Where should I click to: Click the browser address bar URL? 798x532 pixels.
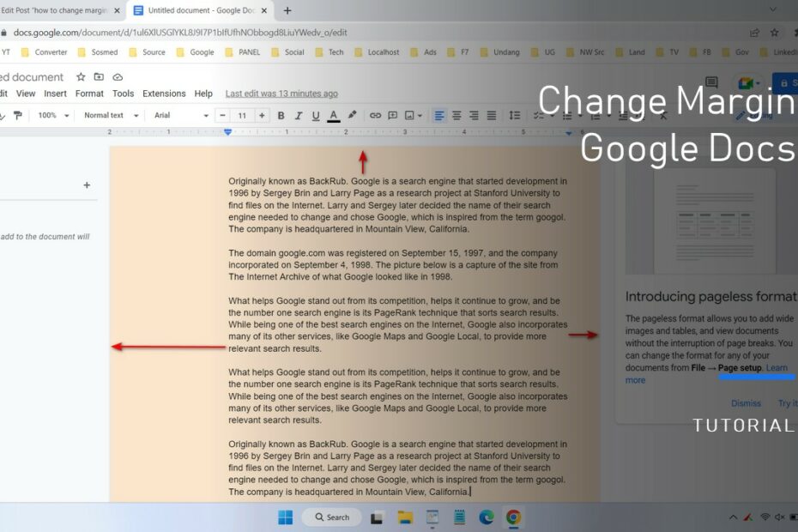point(180,33)
